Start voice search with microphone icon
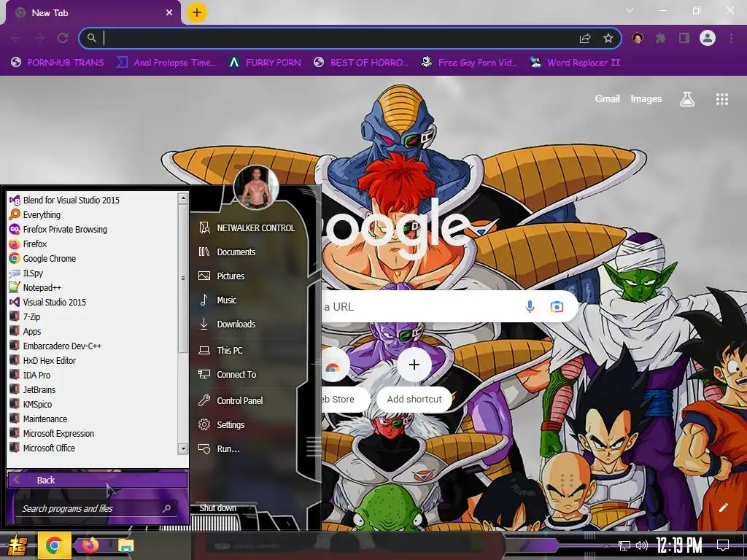 [530, 307]
